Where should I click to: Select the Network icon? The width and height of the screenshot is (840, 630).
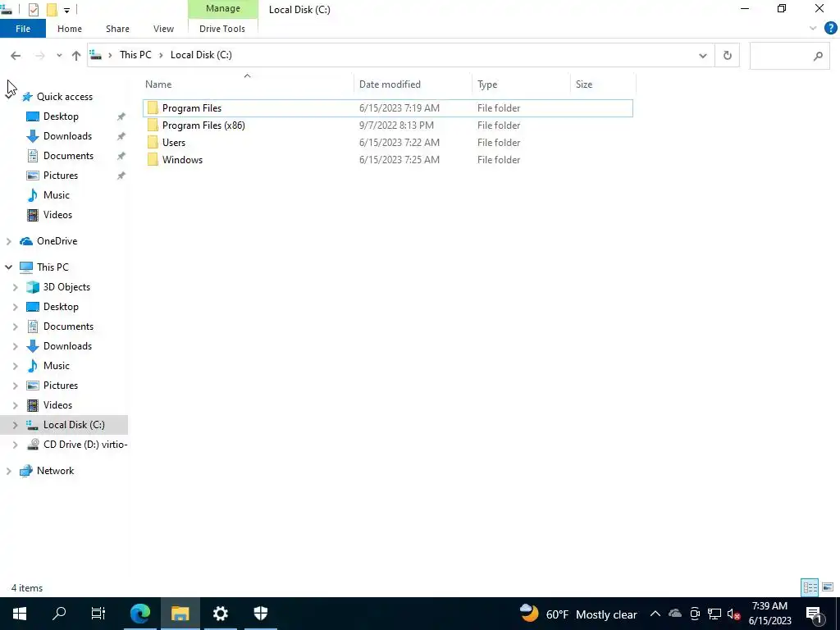pyautogui.click(x=26, y=471)
